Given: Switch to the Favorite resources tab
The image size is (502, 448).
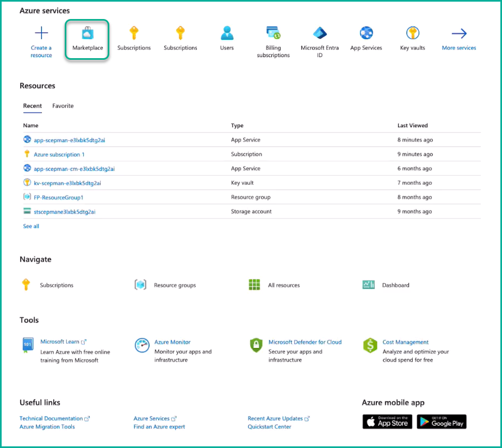Looking at the screenshot, I should (x=63, y=106).
